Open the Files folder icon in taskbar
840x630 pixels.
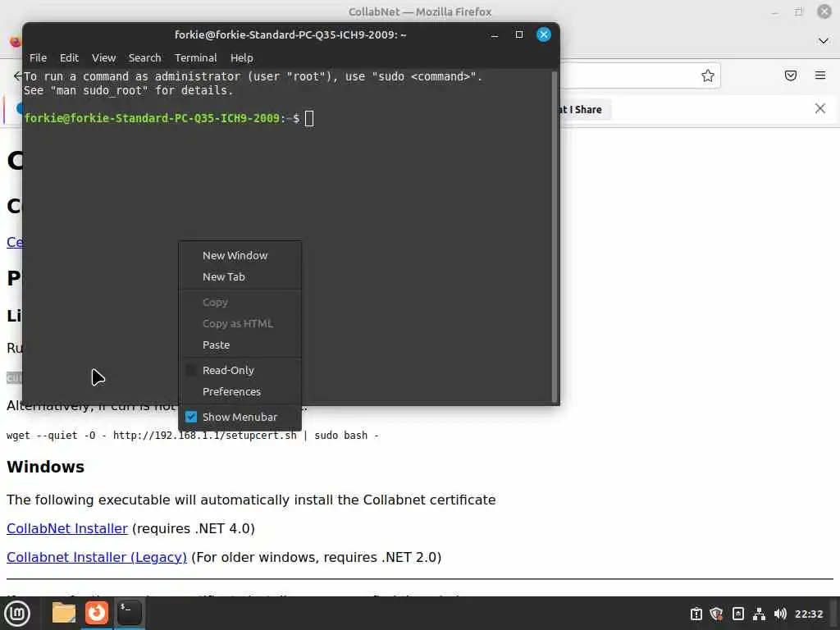pyautogui.click(x=64, y=613)
